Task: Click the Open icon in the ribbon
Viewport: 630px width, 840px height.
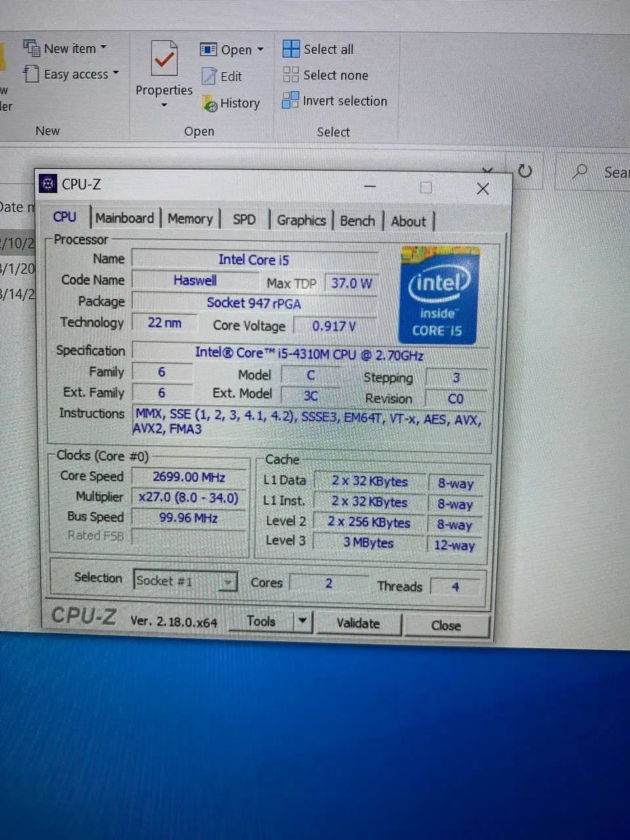Action: 208,49
